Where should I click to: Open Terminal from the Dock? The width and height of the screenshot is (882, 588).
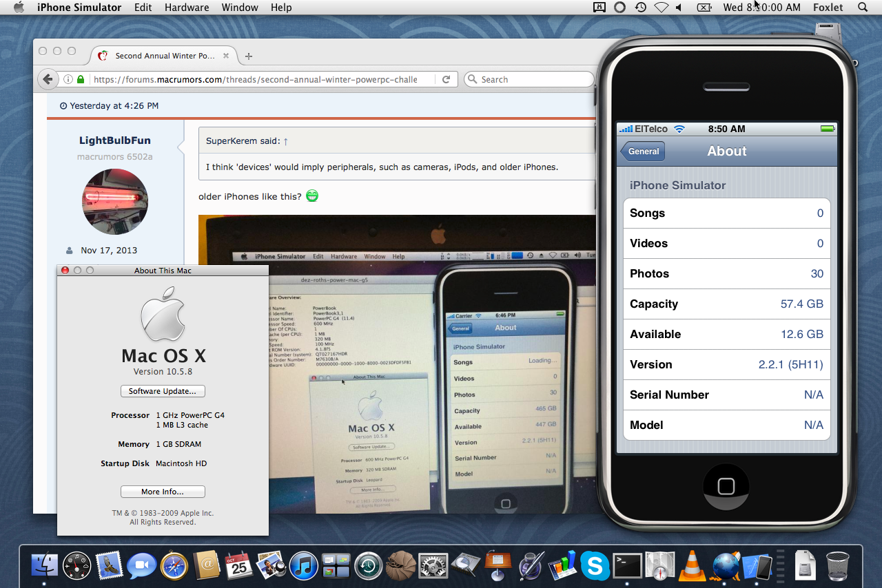(628, 566)
